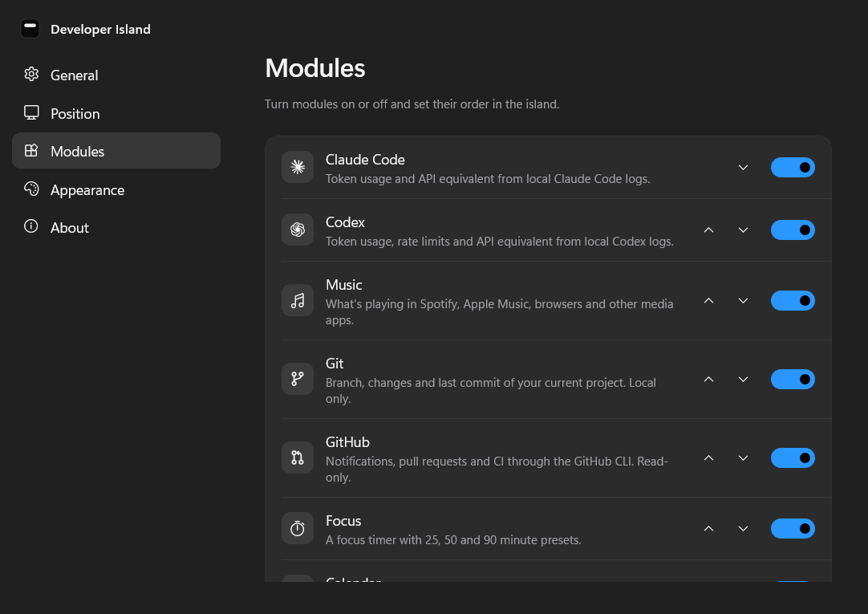Open the General settings section
This screenshot has height=614, width=868.
pos(116,75)
